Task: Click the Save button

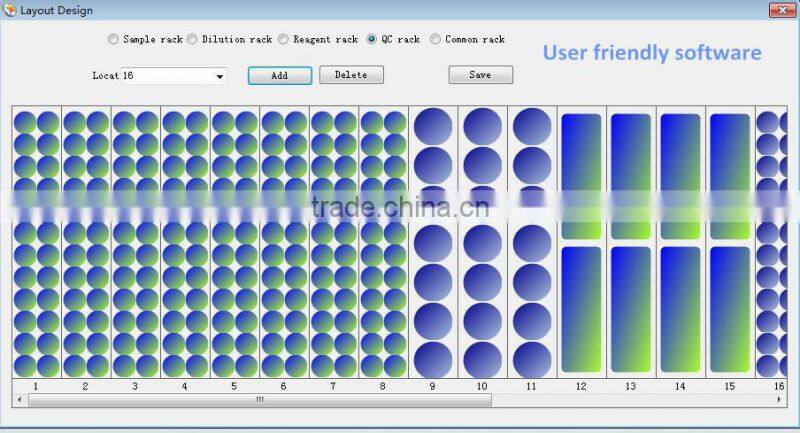Action: pos(480,75)
